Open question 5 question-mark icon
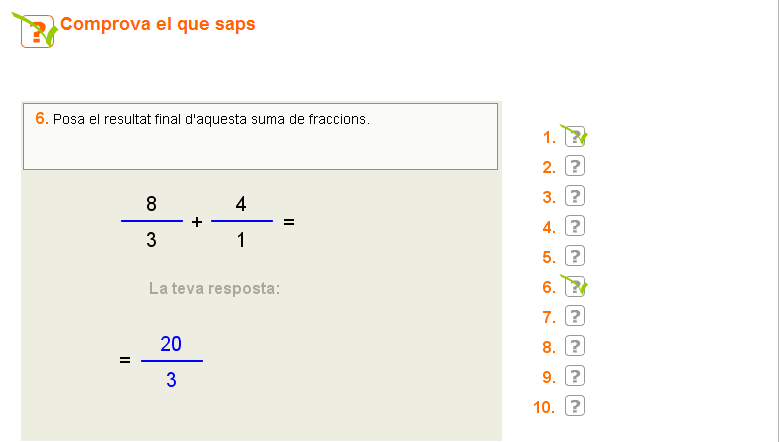Image resolution: width=779 pixels, height=442 pixels. (575, 257)
